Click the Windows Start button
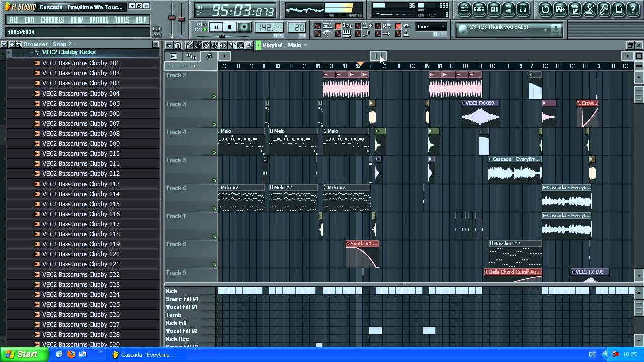This screenshot has width=644, height=362. tap(25, 354)
